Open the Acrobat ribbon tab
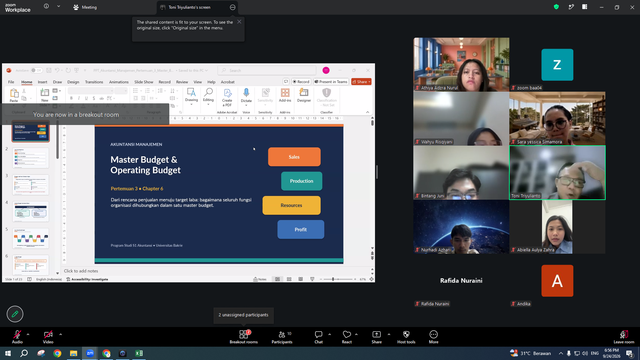 [x=227, y=82]
